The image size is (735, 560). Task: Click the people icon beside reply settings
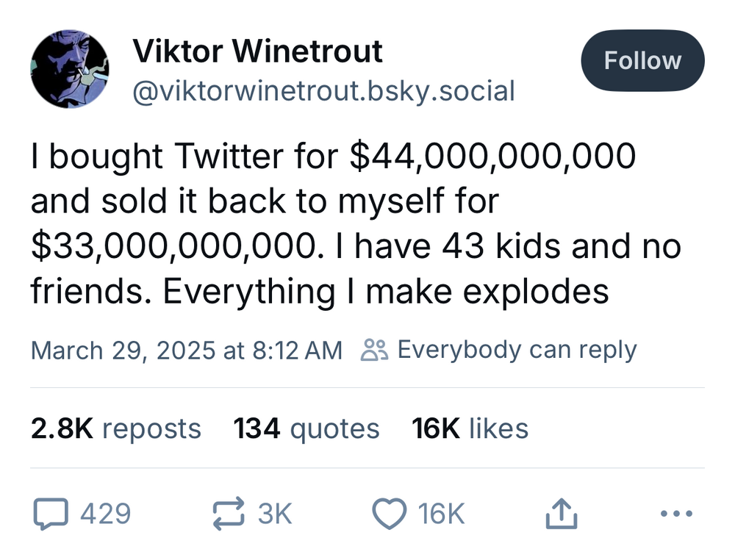pyautogui.click(x=374, y=351)
